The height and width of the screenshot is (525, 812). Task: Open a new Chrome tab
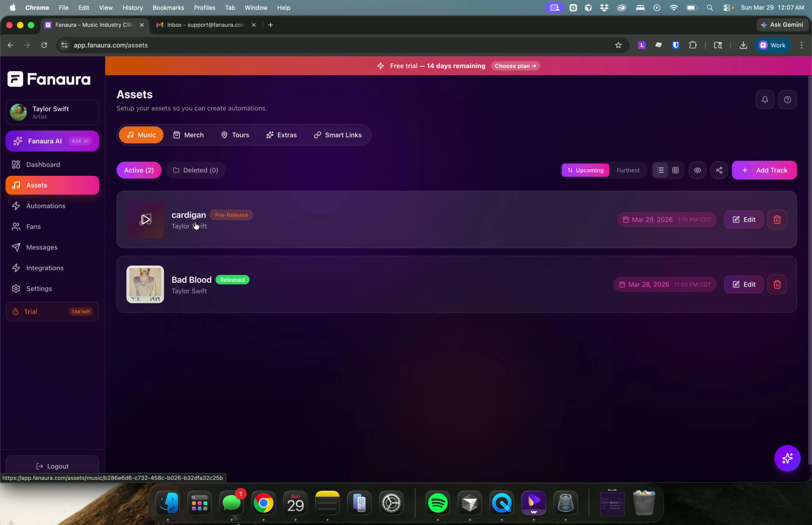point(270,25)
